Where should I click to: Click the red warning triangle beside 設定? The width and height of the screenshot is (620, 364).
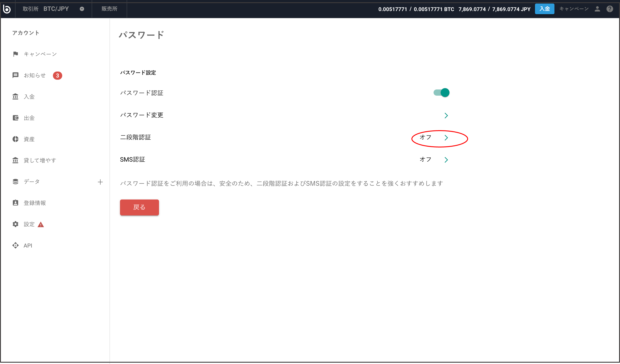[x=41, y=225]
